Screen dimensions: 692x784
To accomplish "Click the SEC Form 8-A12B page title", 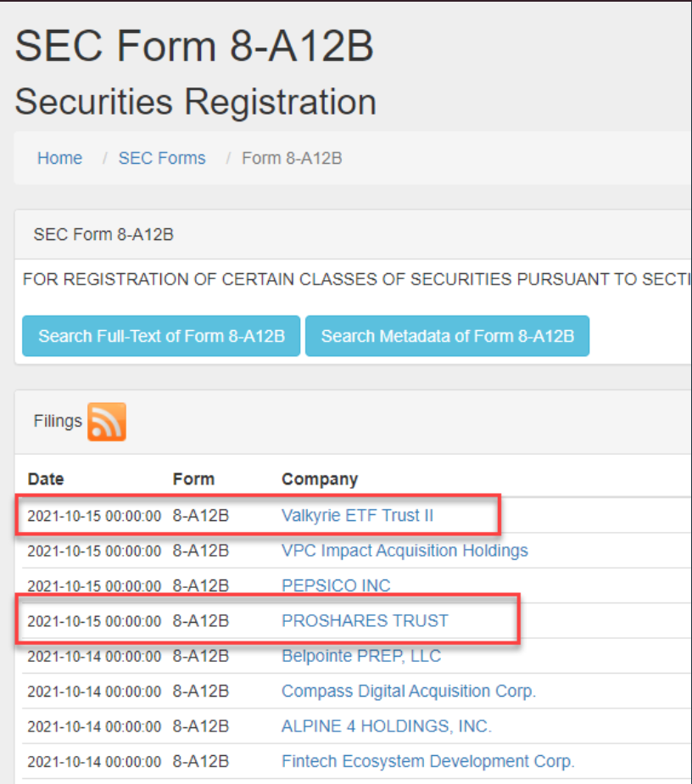I will pos(194,46).
